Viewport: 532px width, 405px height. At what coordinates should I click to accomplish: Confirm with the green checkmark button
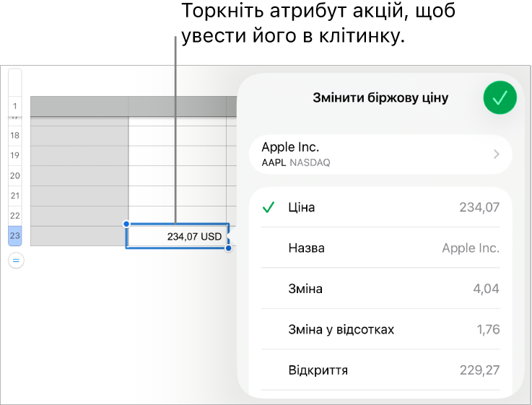coord(500,97)
